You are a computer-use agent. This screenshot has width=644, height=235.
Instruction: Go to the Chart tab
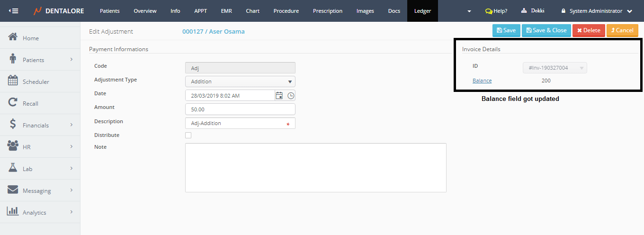click(252, 11)
